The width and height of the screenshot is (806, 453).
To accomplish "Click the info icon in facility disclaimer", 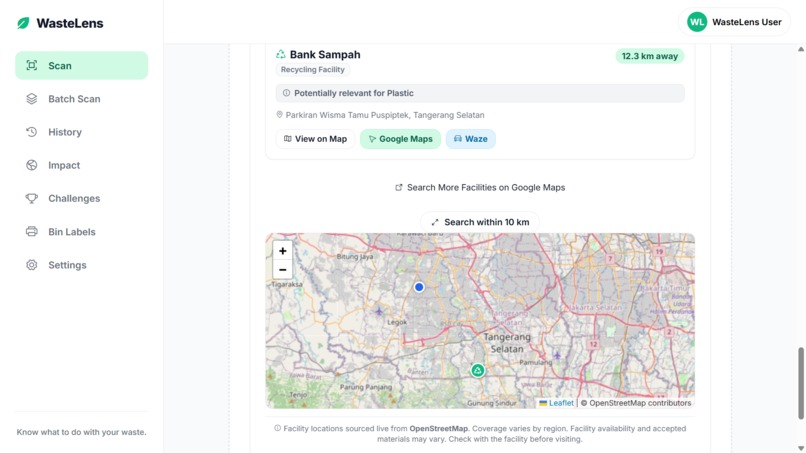I will click(278, 428).
